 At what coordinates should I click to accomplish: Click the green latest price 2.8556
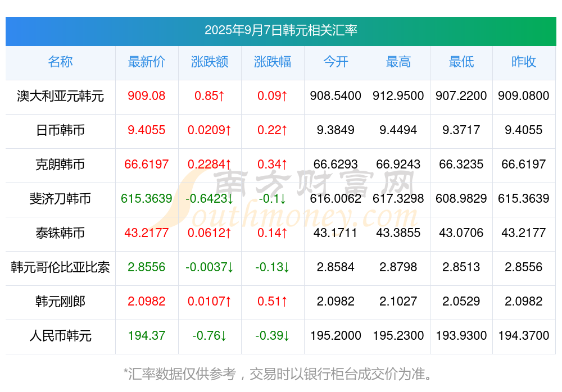pyautogui.click(x=147, y=267)
